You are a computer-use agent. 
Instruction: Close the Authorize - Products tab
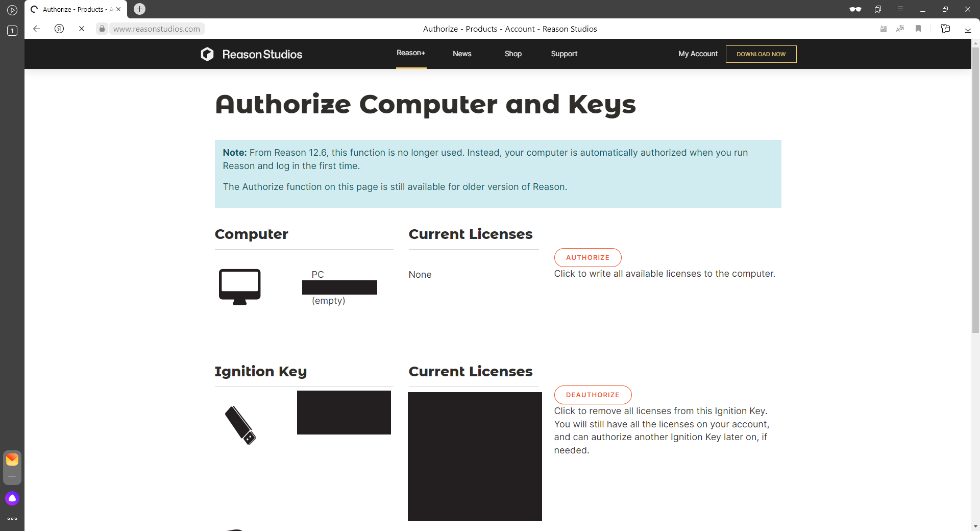[118, 9]
